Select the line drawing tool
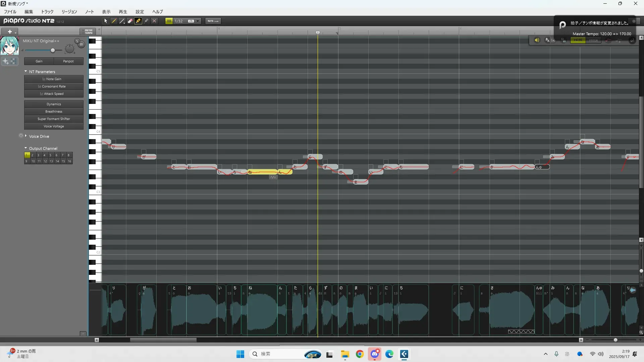The height and width of the screenshot is (362, 644). tap(122, 21)
